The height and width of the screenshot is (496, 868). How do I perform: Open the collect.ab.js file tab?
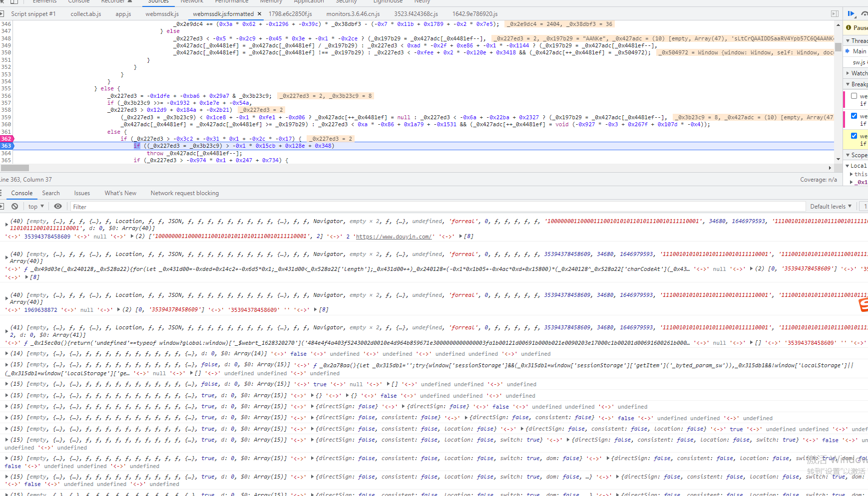(x=86, y=14)
